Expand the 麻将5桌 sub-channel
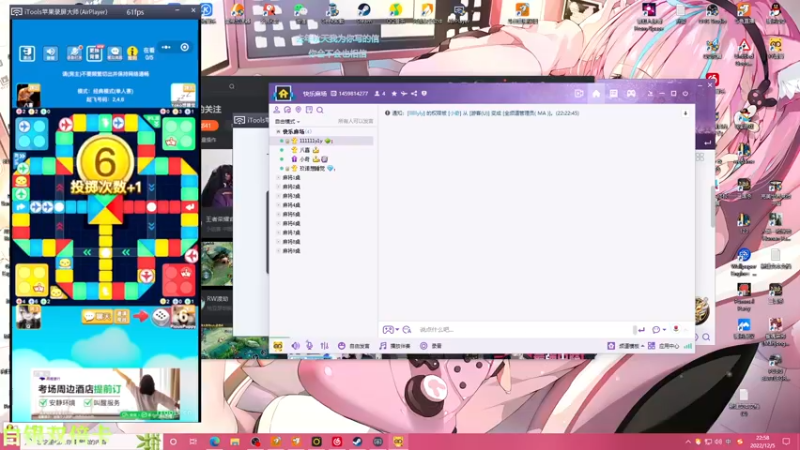 (x=279, y=214)
